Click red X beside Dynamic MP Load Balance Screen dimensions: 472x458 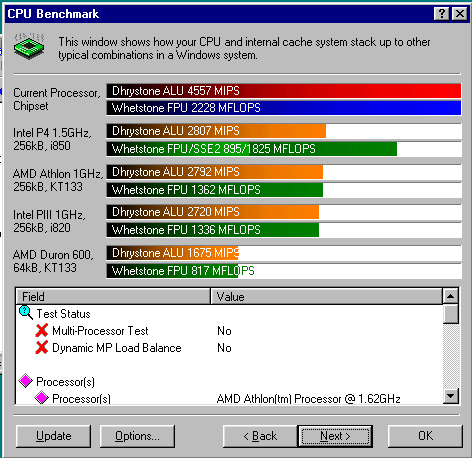click(42, 347)
